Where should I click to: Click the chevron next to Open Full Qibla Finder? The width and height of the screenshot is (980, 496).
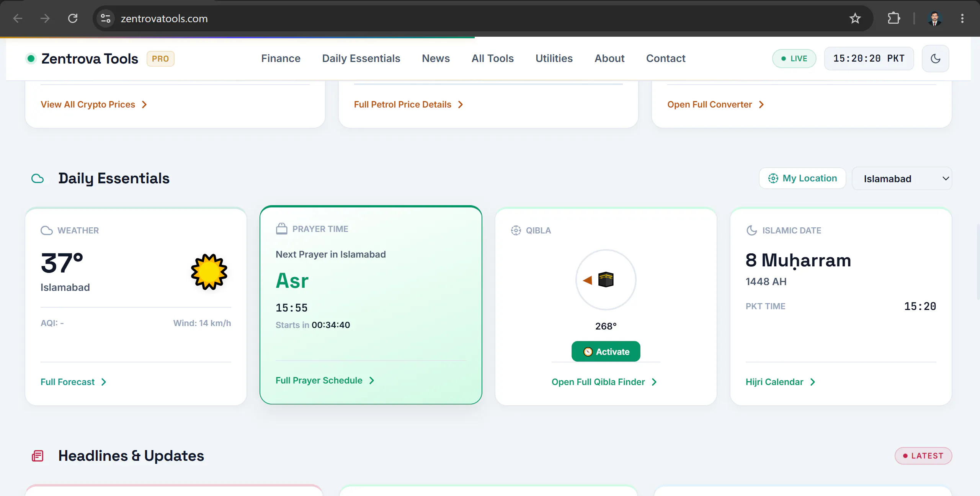[x=654, y=382]
